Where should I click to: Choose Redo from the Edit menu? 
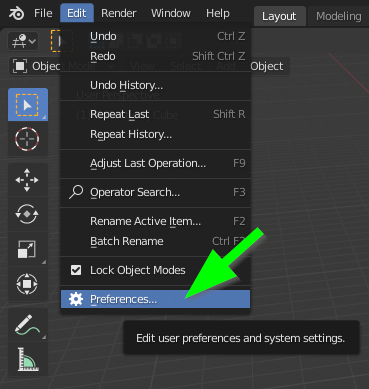(155, 56)
